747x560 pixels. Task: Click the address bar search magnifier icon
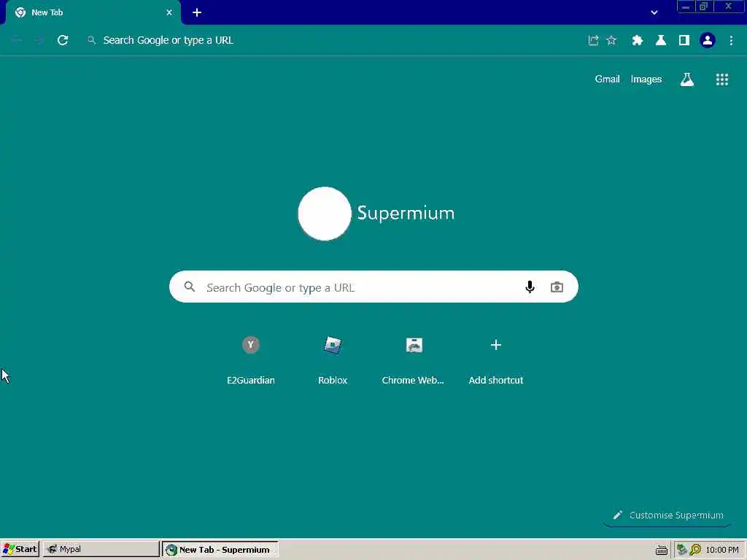[92, 41]
